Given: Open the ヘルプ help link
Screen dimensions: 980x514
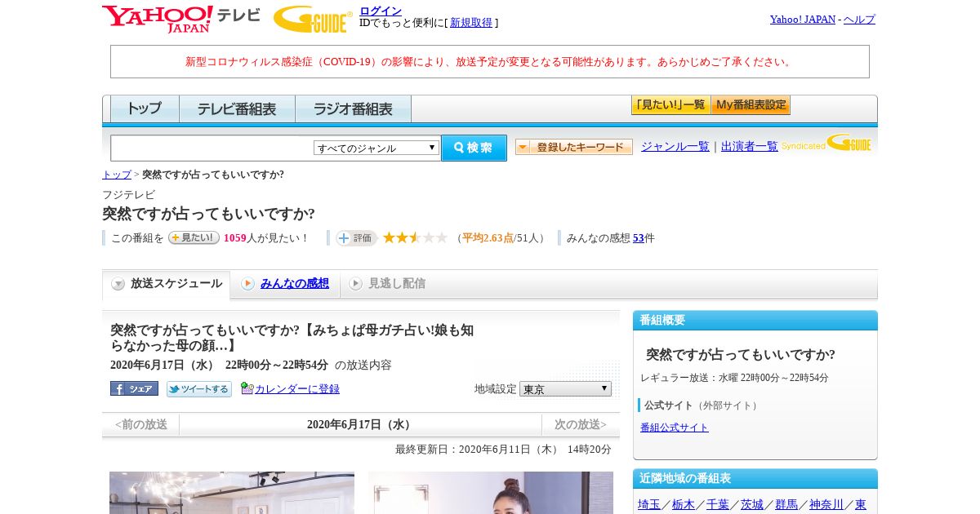Looking at the screenshot, I should [x=859, y=19].
